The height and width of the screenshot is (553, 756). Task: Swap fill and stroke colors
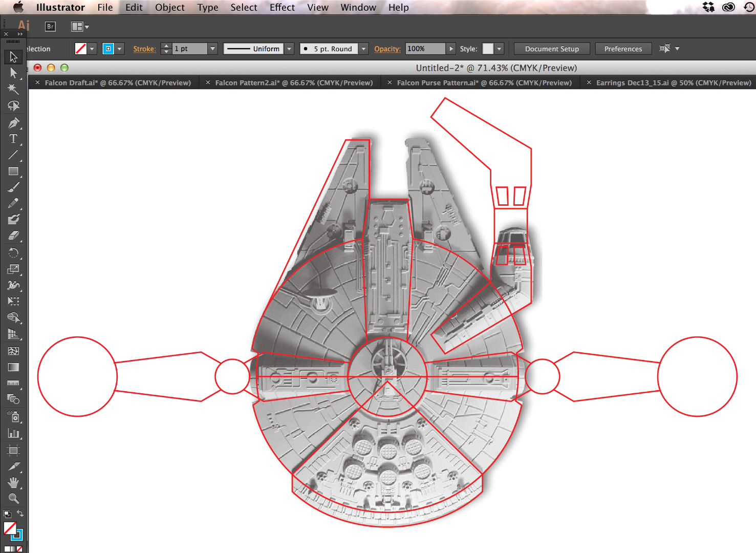click(x=20, y=514)
